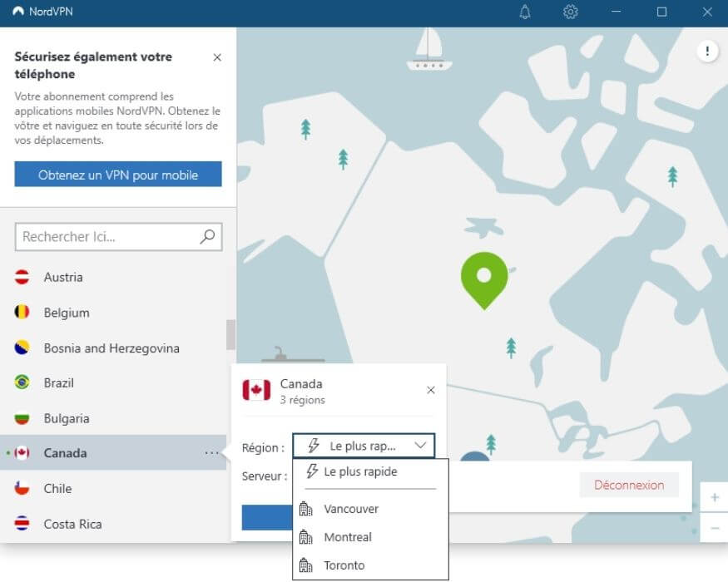Click the large Canada flag in popup

click(x=256, y=390)
